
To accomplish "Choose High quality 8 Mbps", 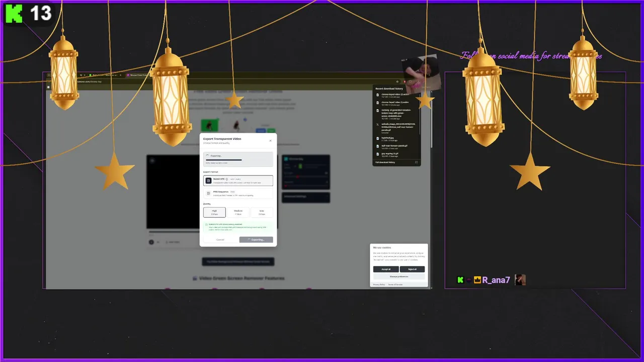I will click(214, 212).
